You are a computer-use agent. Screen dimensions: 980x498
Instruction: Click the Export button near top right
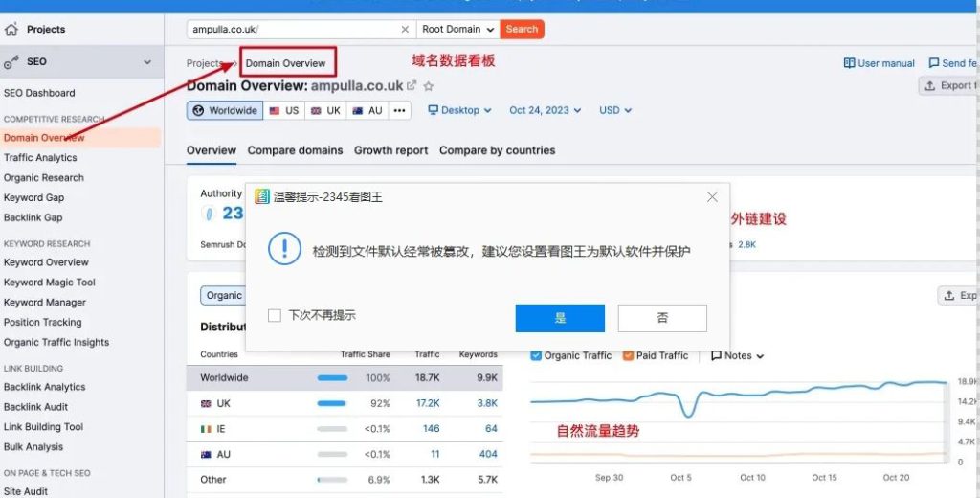click(x=948, y=86)
